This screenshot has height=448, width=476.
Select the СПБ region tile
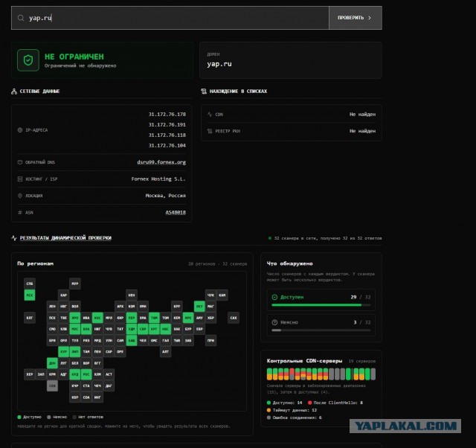pos(30,284)
